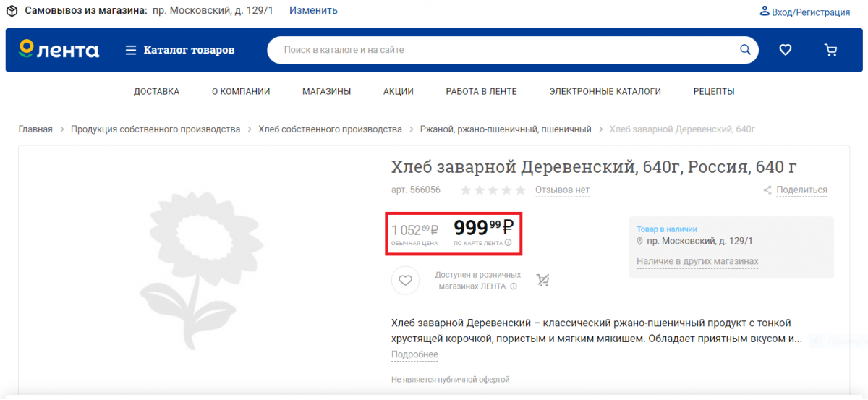Open the shopping cart icon
The image size is (868, 400).
(x=830, y=50)
